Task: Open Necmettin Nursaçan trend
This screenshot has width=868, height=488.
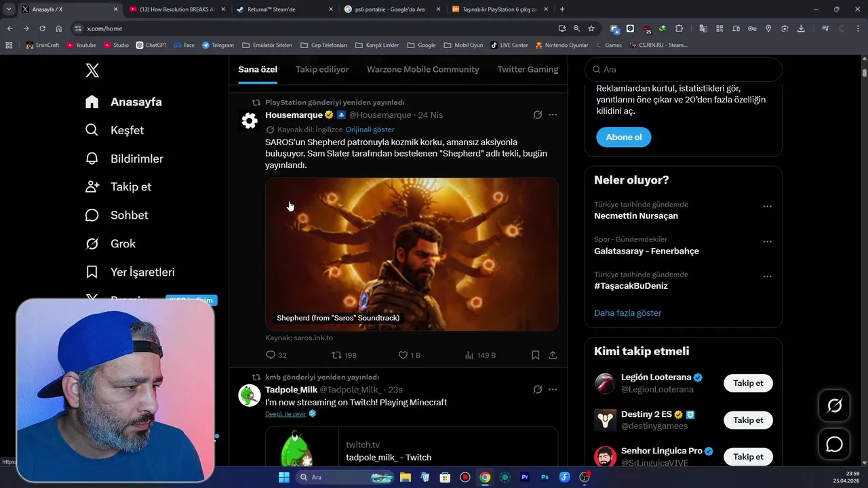Action: tap(636, 216)
